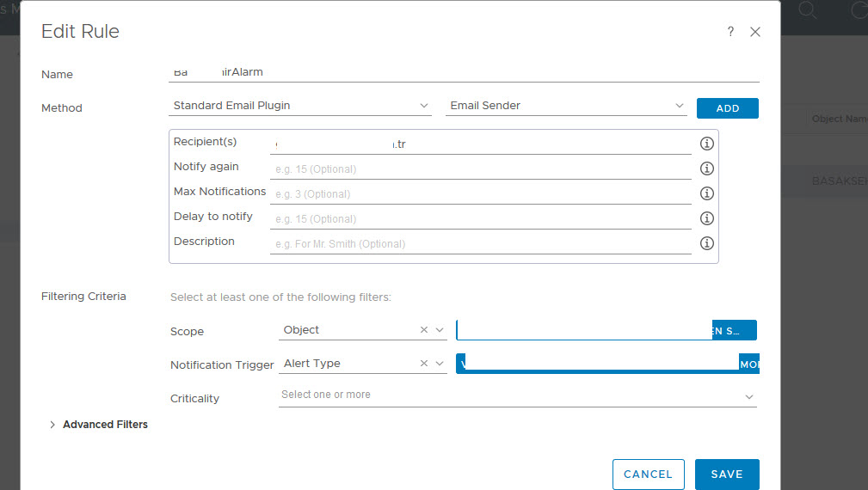The height and width of the screenshot is (490, 868).
Task: Click info icon beside Description field
Action: click(x=707, y=243)
